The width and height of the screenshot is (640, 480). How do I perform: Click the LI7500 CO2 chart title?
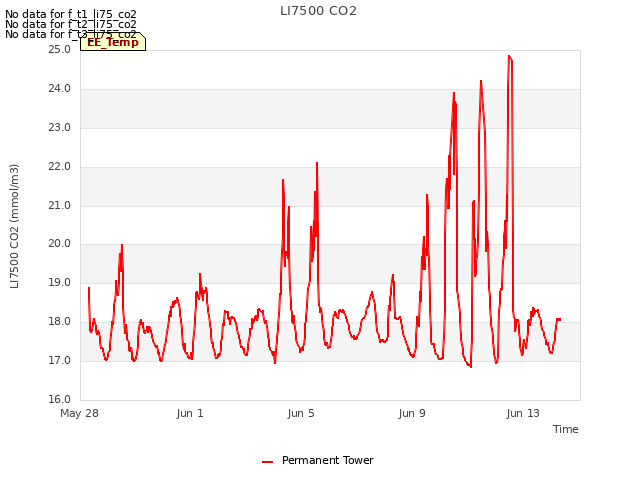(318, 11)
